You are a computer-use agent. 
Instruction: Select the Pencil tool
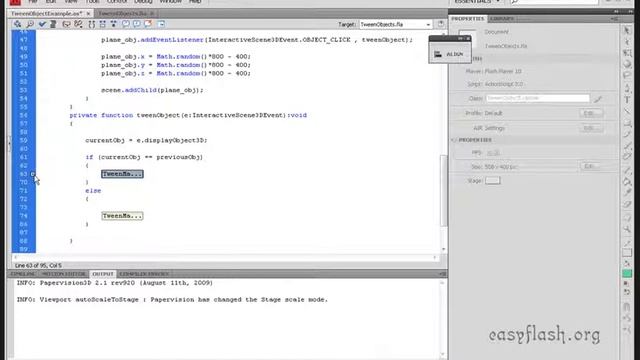click(627, 134)
